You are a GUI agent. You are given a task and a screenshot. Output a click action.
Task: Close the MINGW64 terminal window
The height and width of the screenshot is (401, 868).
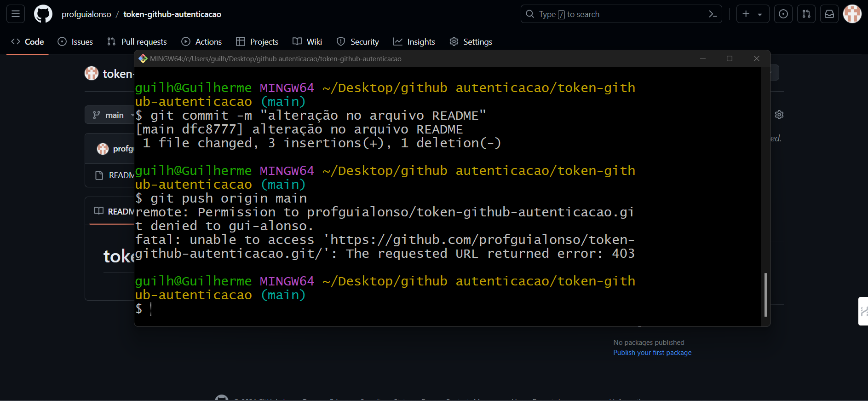click(x=757, y=58)
